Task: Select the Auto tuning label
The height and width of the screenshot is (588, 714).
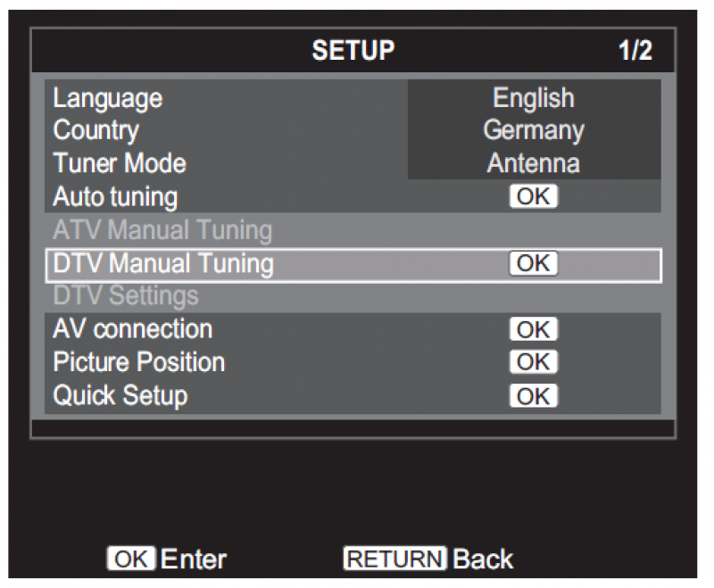Action: 115,197
